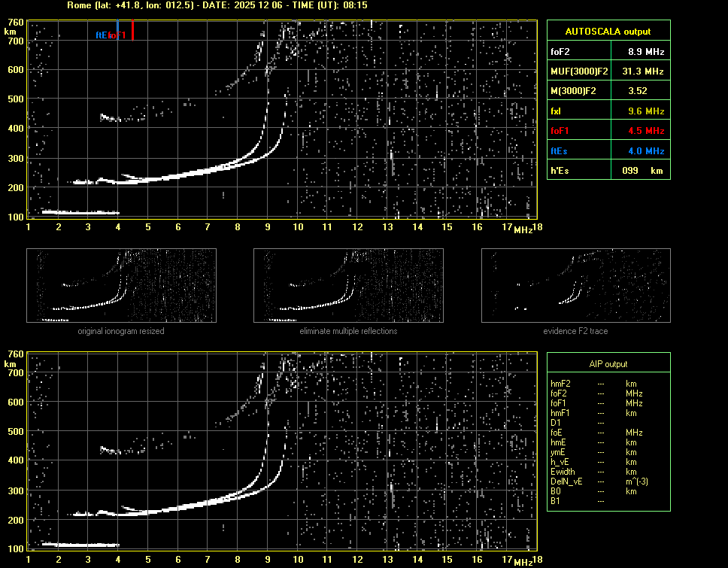Click the B1 row in AIP output
The height and width of the screenshot is (568, 728).
coord(556,501)
